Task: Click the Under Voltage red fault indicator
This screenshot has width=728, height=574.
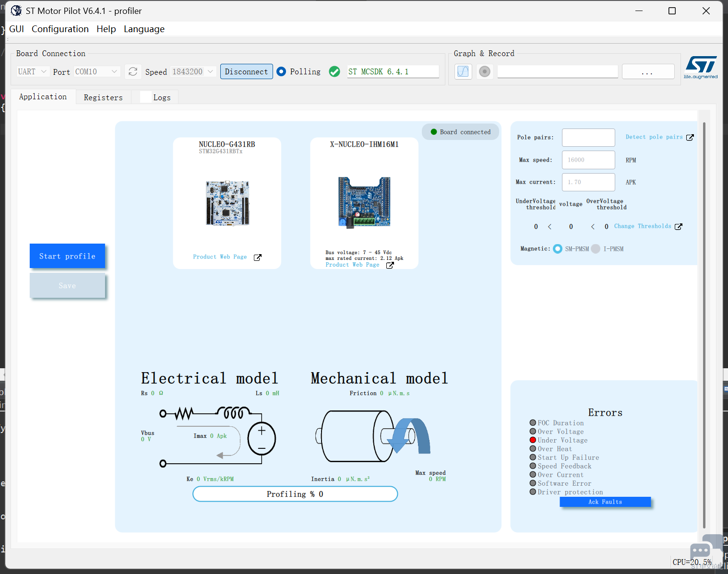Action: 533,440
